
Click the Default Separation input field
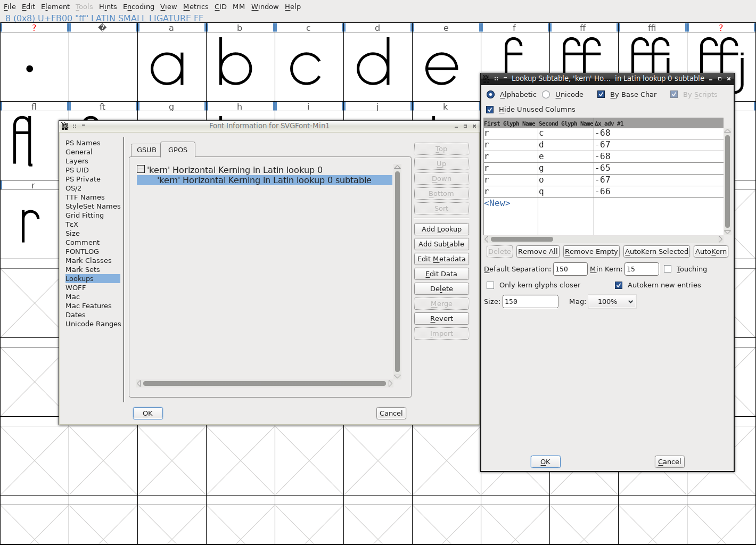coord(570,269)
